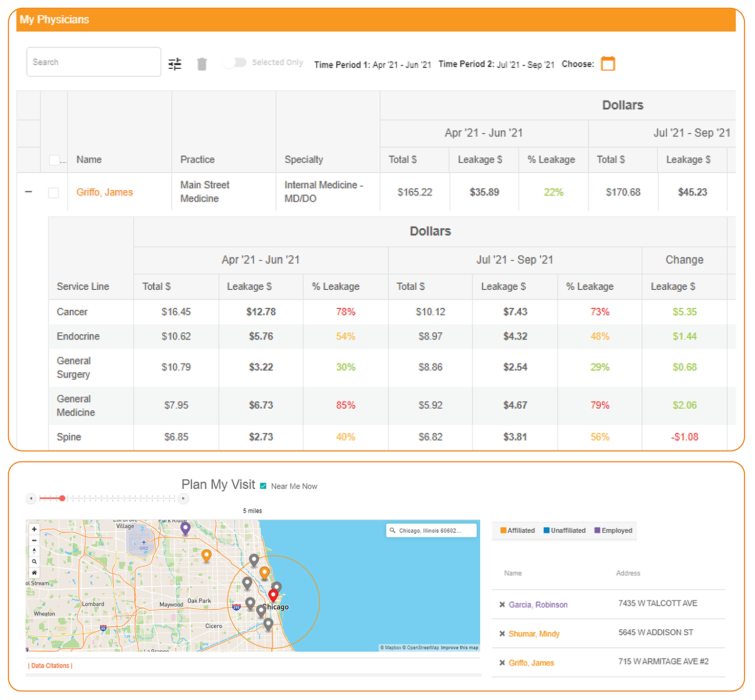The image size is (755, 700).
Task: Open the time period calendar picker
Action: click(x=608, y=64)
